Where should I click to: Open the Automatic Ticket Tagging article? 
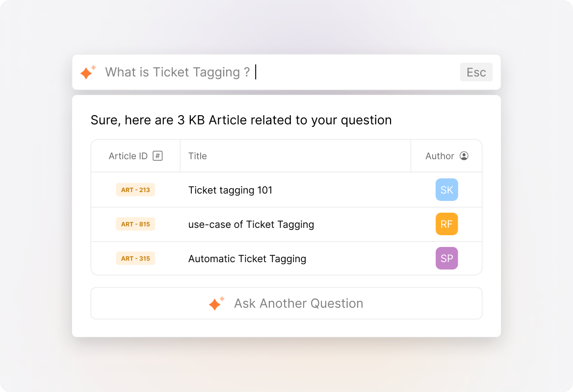247,259
